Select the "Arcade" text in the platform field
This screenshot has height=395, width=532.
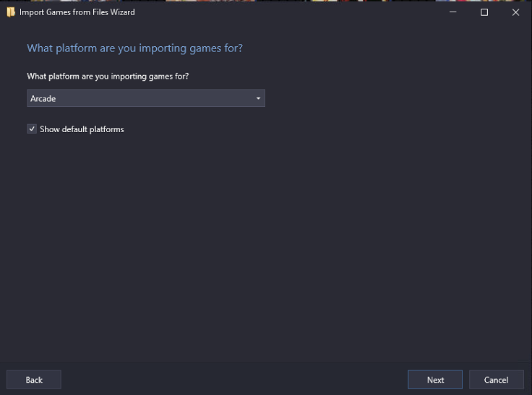[x=43, y=98]
